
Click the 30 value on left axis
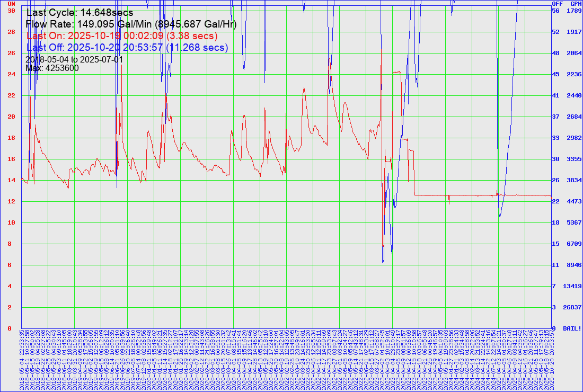(11, 11)
